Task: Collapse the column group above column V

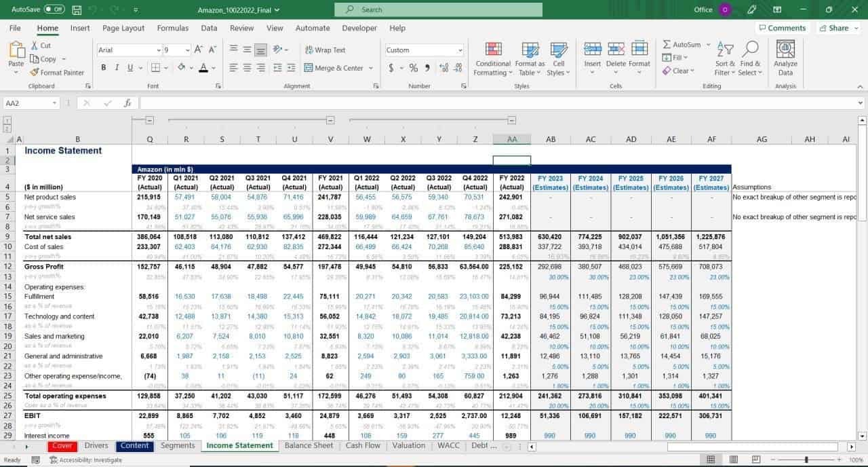Action: (x=330, y=120)
